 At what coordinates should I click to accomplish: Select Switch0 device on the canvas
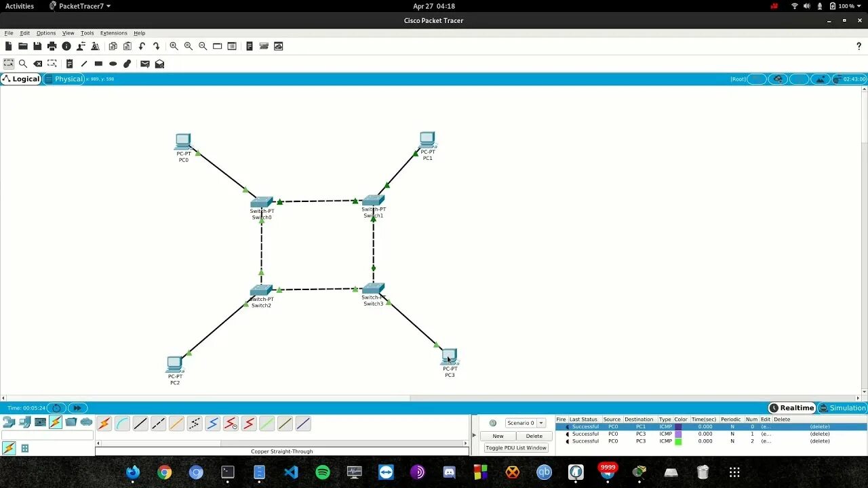[x=262, y=202]
